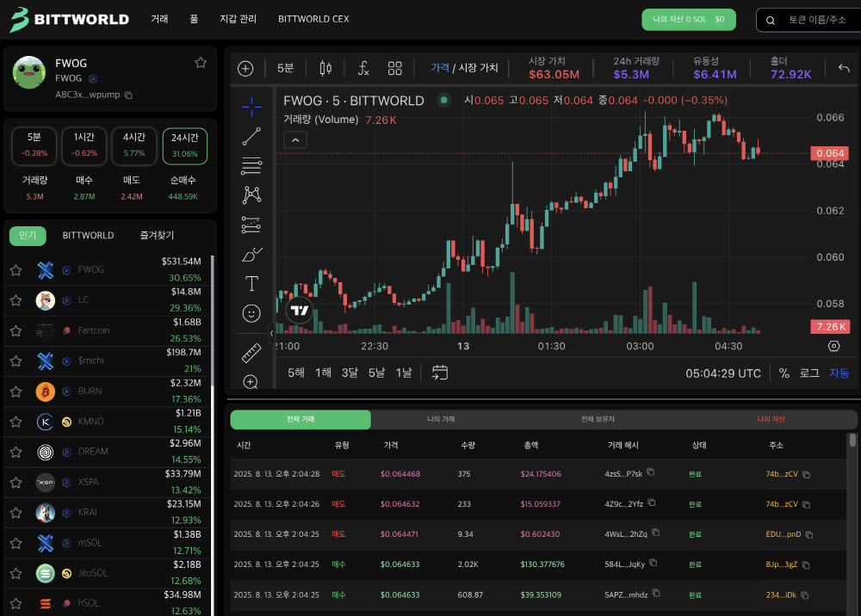Viewport: 861px width, 616px height.
Task: Open the BITTWORLD CEX menu item
Action: tap(313, 19)
